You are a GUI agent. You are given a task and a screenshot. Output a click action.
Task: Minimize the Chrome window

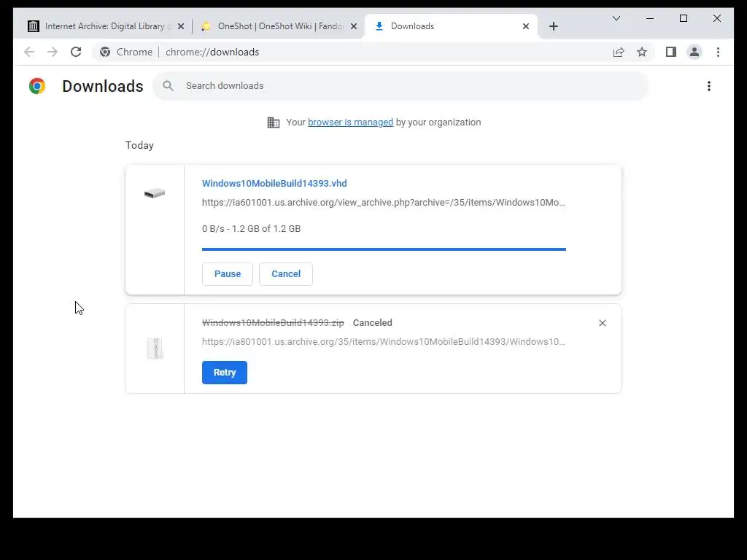point(650,18)
